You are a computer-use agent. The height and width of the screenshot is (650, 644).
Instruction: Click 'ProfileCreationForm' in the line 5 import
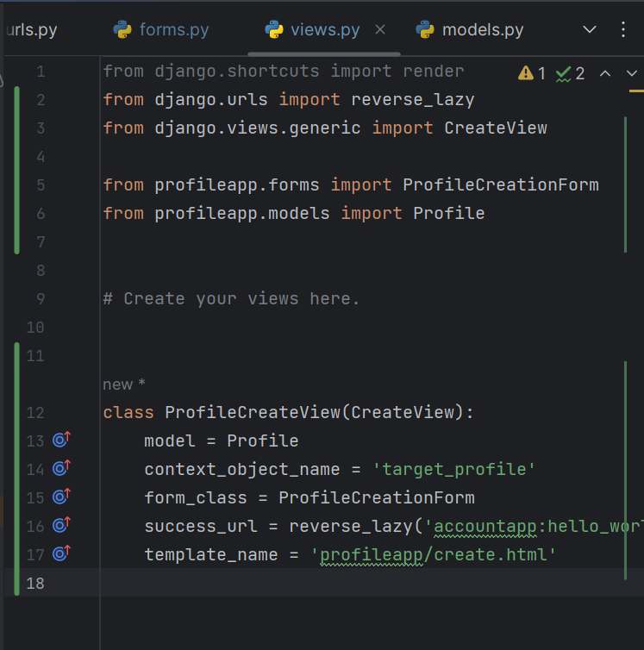coord(501,184)
